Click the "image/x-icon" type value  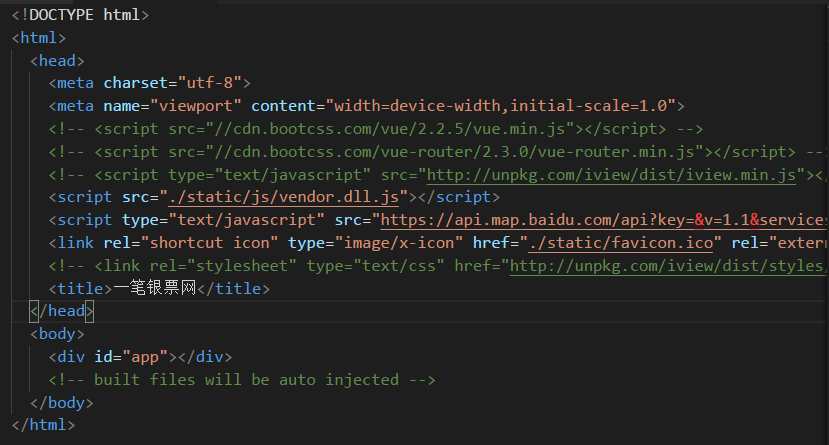(399, 243)
